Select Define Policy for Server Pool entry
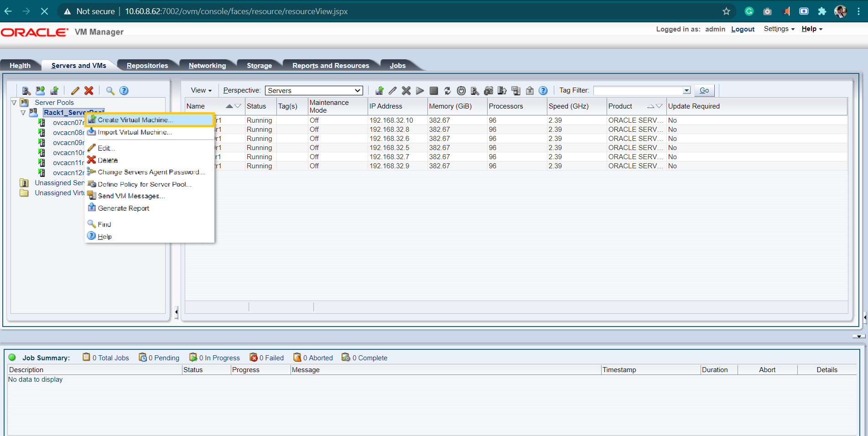 point(150,184)
